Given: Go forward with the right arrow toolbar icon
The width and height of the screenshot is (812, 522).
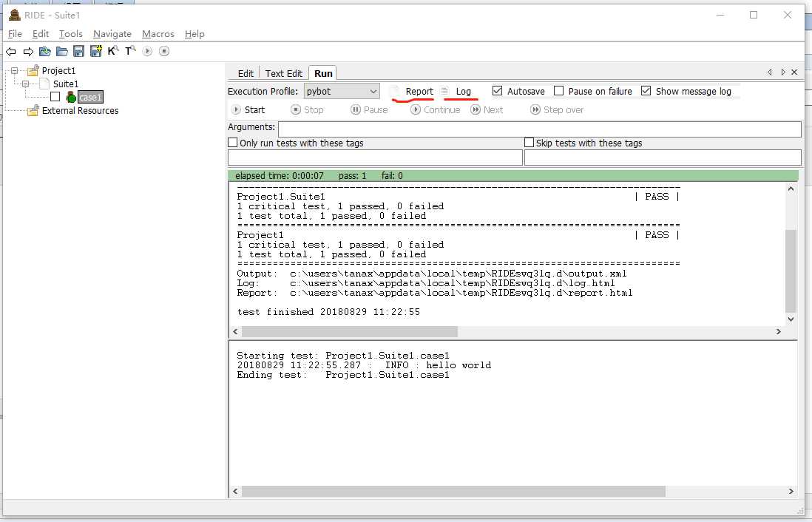Looking at the screenshot, I should point(28,51).
